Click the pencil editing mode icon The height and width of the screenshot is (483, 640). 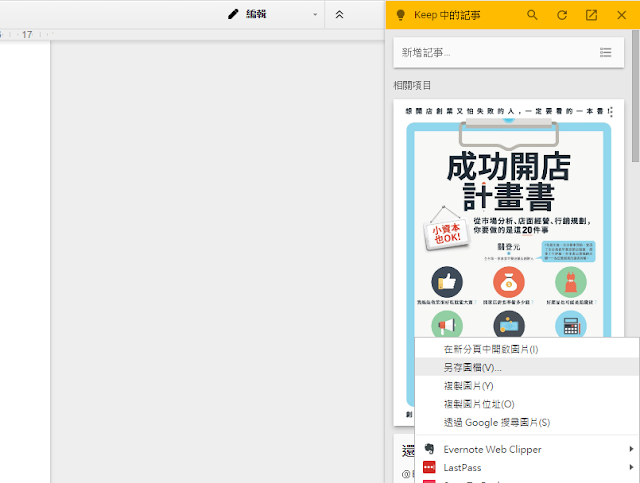(233, 14)
